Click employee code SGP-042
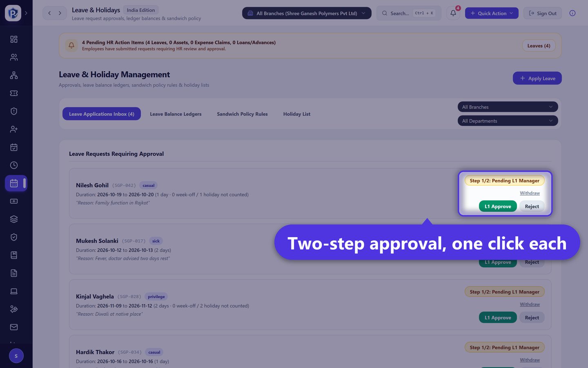588x368 pixels. point(124,186)
